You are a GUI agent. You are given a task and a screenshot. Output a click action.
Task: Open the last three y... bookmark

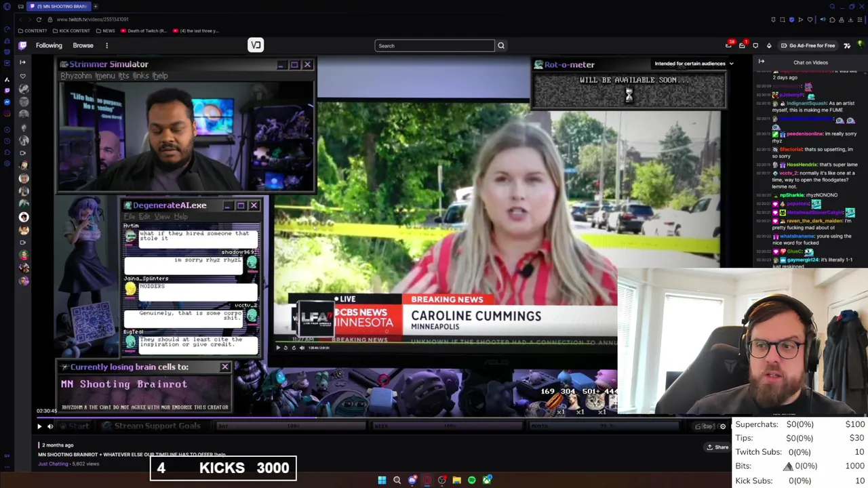pos(196,30)
